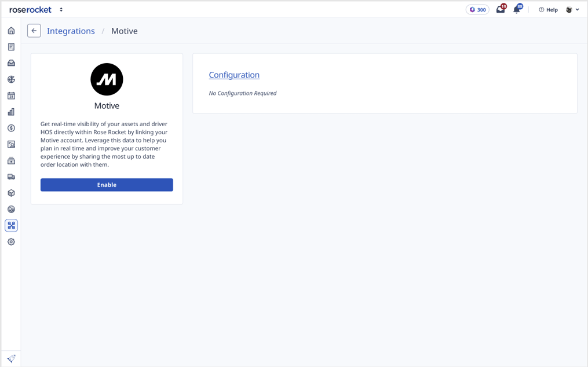Open the Help menu

click(548, 10)
